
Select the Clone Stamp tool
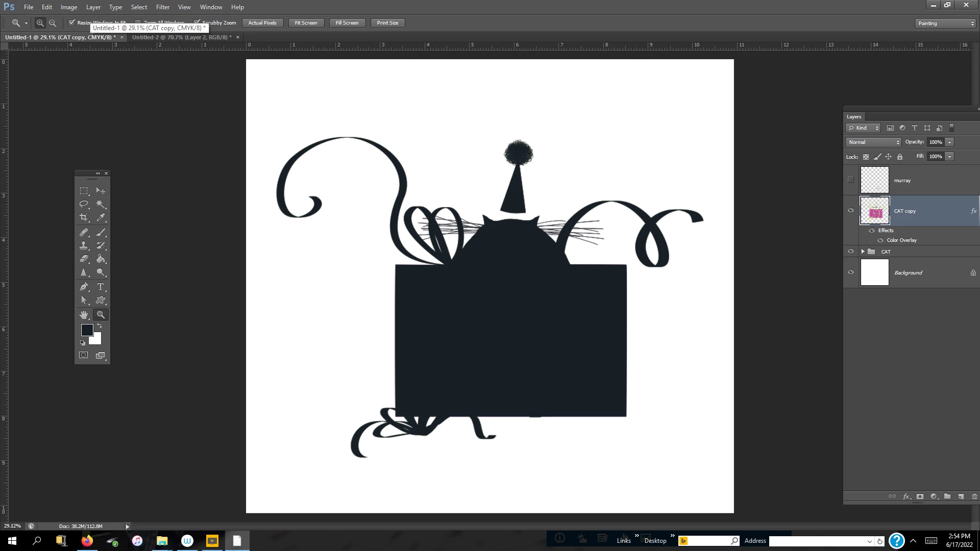84,245
